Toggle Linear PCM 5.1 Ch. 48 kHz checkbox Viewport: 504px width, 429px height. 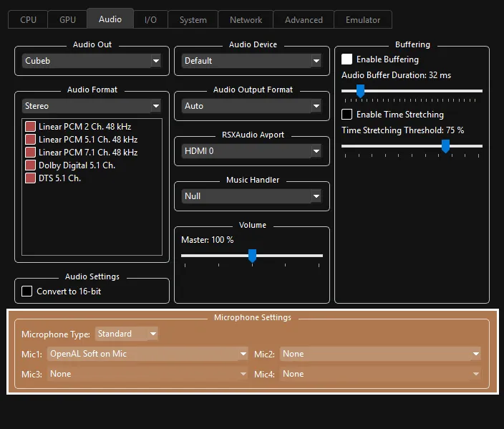pyautogui.click(x=30, y=139)
